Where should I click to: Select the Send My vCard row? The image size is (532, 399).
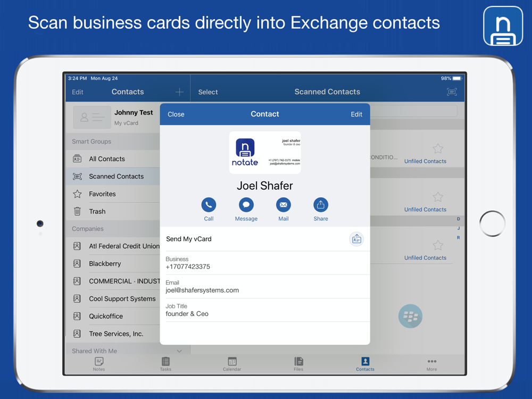[x=264, y=239]
